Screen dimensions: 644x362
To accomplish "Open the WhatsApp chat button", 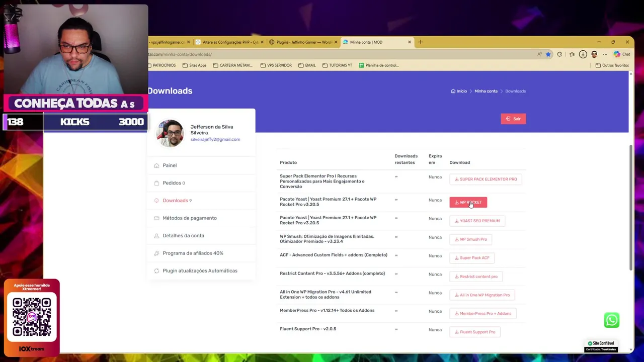I will coord(612,320).
